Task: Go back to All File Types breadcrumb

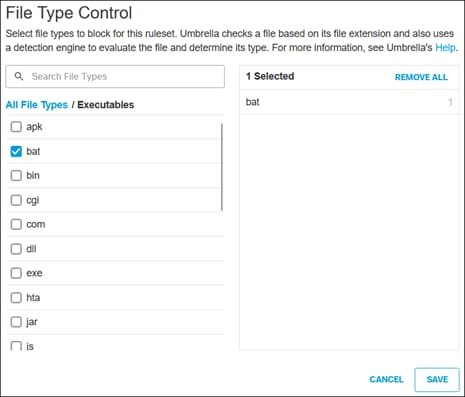Action: [x=37, y=105]
